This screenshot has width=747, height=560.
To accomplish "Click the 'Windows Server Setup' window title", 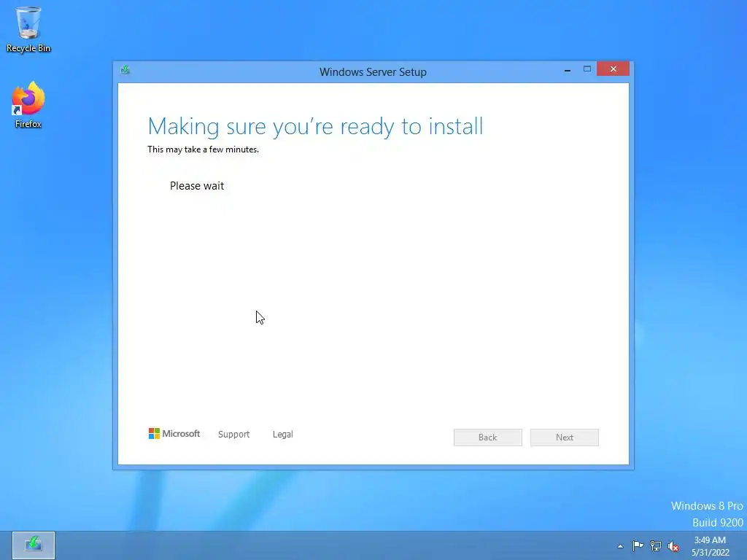I will point(373,72).
